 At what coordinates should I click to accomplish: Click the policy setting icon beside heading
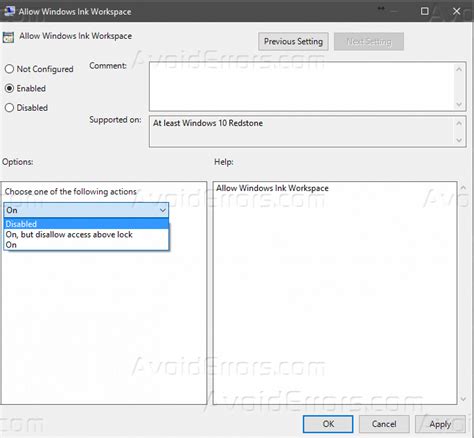(x=8, y=37)
